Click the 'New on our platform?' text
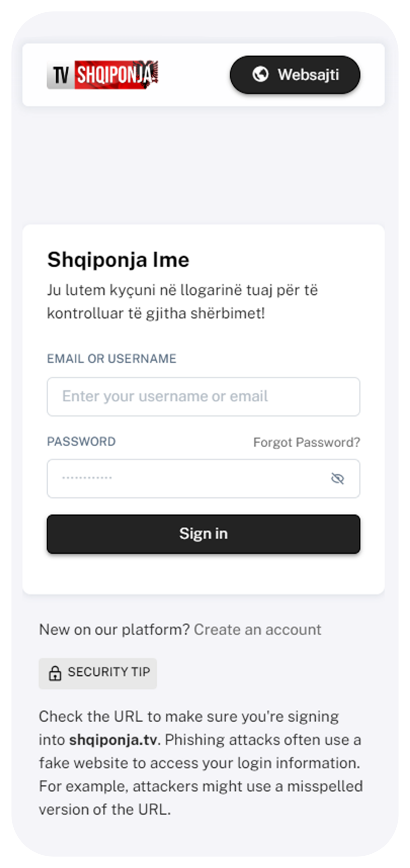This screenshot has width=410, height=868. [114, 630]
